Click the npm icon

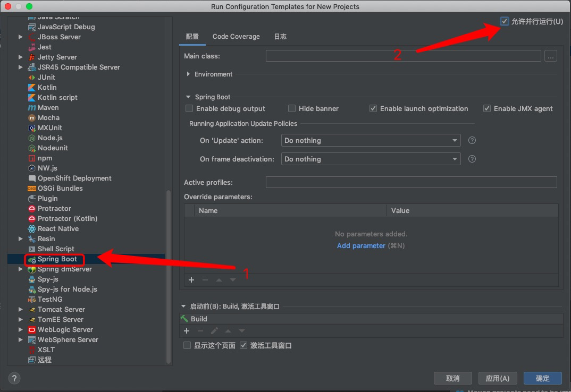coord(32,158)
